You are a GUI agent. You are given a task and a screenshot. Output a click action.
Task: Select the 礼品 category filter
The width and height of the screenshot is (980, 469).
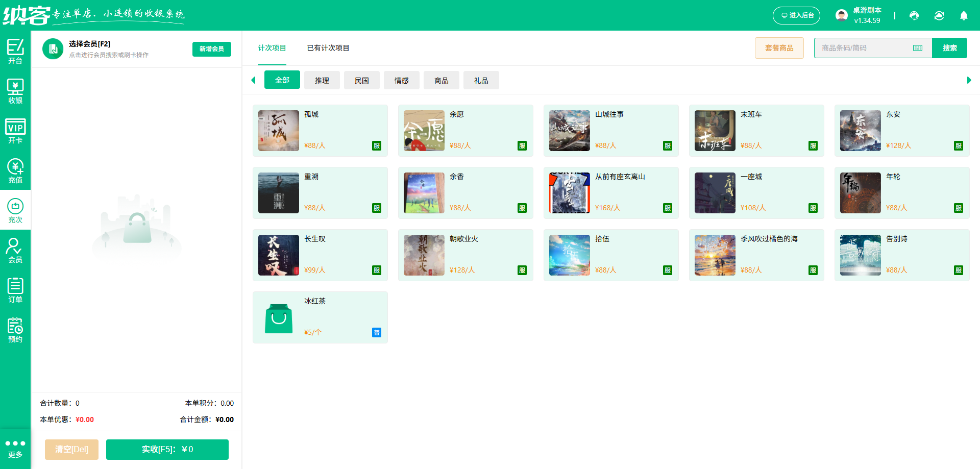point(481,80)
